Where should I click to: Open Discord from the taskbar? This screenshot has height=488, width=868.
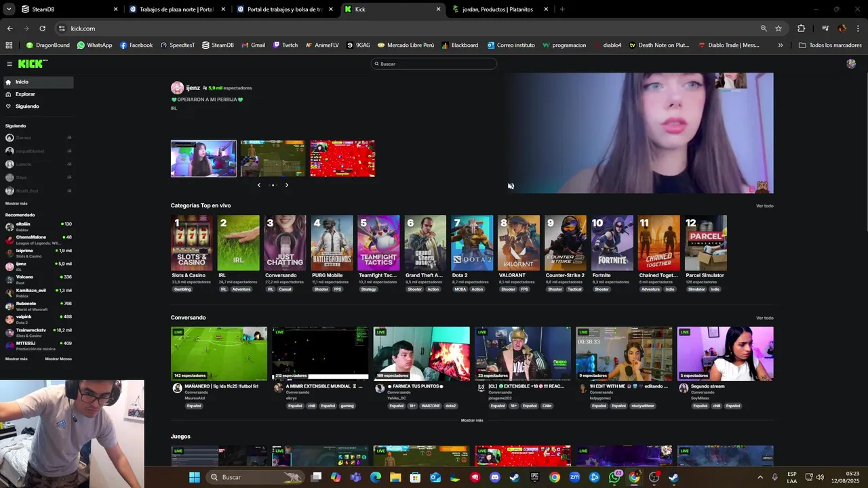(495, 477)
